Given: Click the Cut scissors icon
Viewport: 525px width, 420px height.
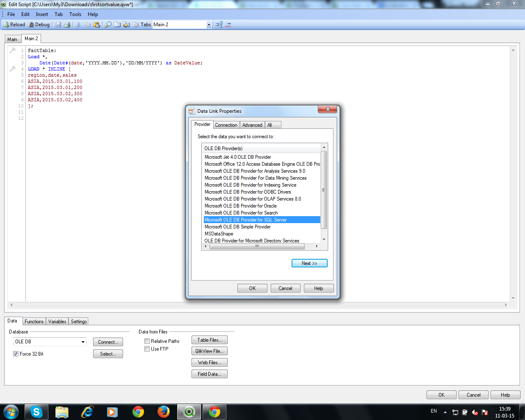Looking at the screenshot, I should click(78, 25).
